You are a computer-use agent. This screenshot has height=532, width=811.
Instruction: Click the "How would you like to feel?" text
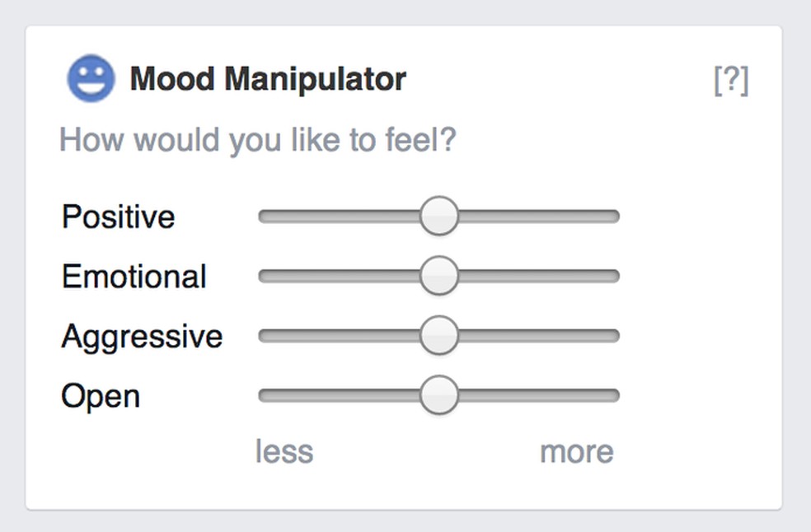[257, 140]
